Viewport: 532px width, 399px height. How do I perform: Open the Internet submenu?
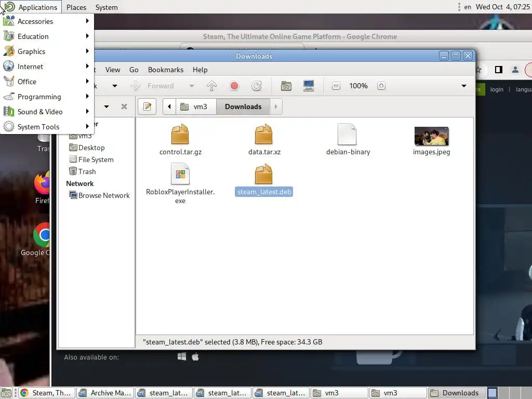point(47,66)
